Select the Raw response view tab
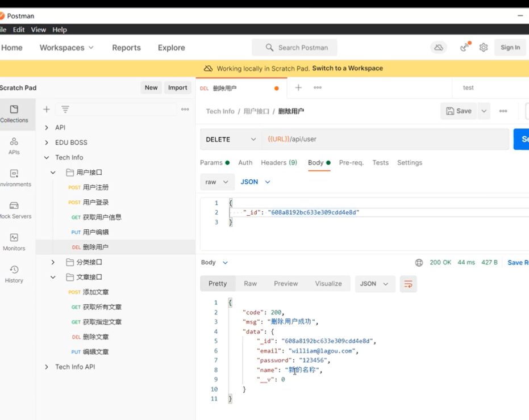Image resolution: width=529 pixels, height=420 pixels. tap(251, 284)
